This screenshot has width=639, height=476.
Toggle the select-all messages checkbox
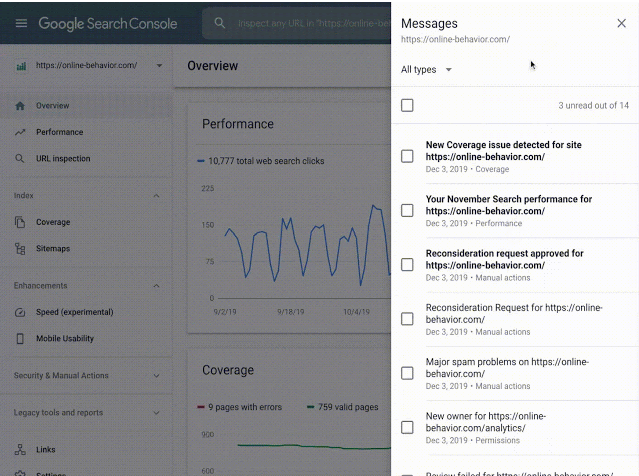click(x=407, y=106)
